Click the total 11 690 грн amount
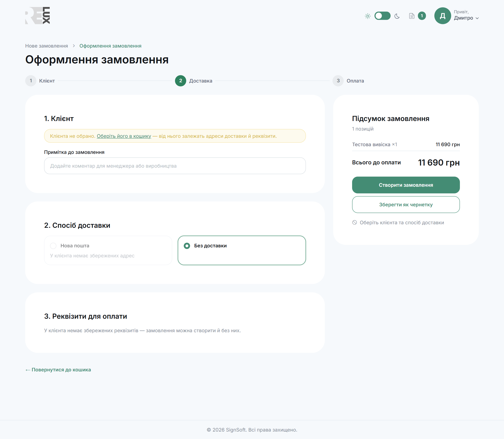The width and height of the screenshot is (504, 439). pyautogui.click(x=438, y=162)
